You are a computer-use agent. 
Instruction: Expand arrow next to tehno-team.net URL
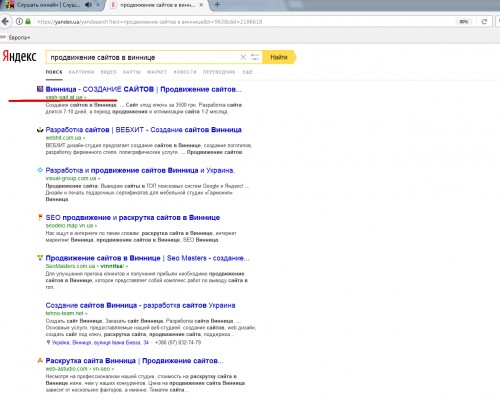pyautogui.click(x=86, y=314)
